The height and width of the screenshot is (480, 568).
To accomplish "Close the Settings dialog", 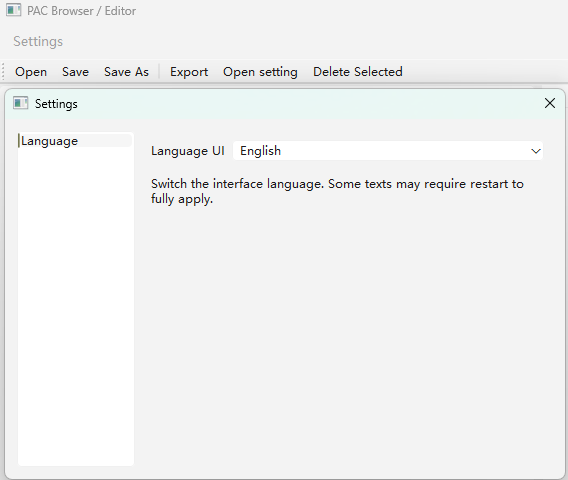I will 550,103.
